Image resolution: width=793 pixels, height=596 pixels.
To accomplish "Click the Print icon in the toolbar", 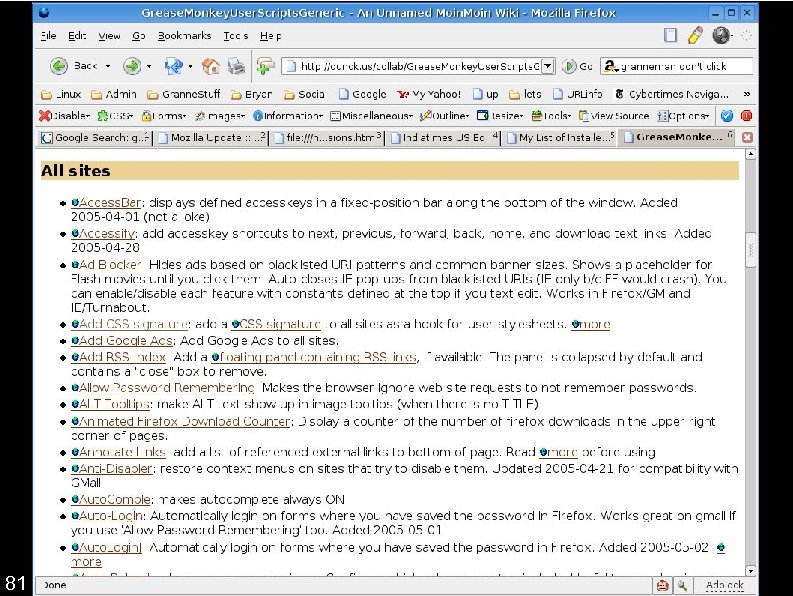I will point(236,66).
